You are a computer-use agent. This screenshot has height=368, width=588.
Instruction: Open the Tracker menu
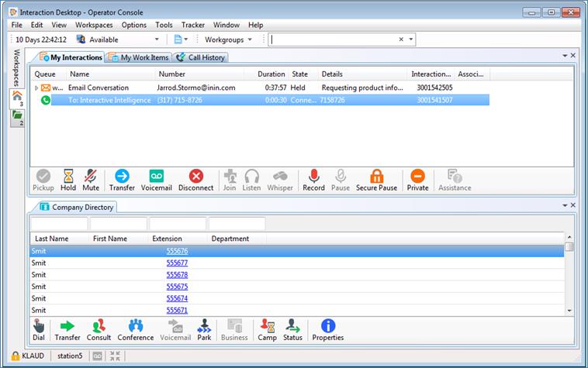click(194, 25)
